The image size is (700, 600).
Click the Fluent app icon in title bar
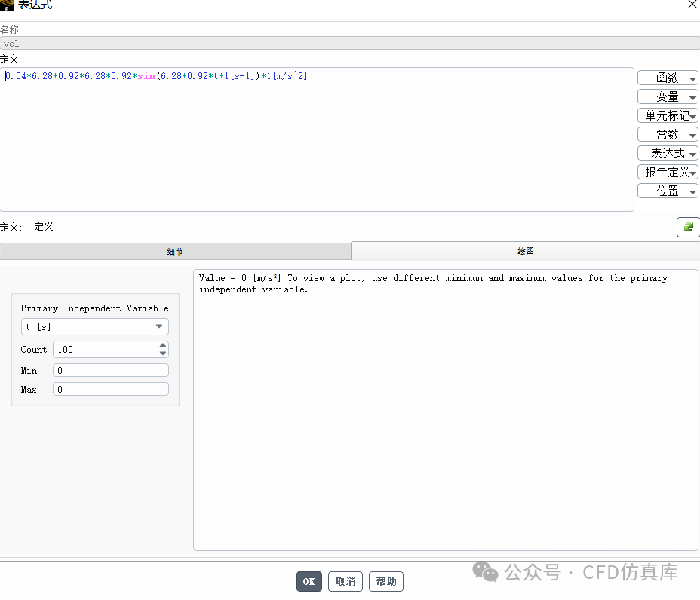tap(7, 5)
